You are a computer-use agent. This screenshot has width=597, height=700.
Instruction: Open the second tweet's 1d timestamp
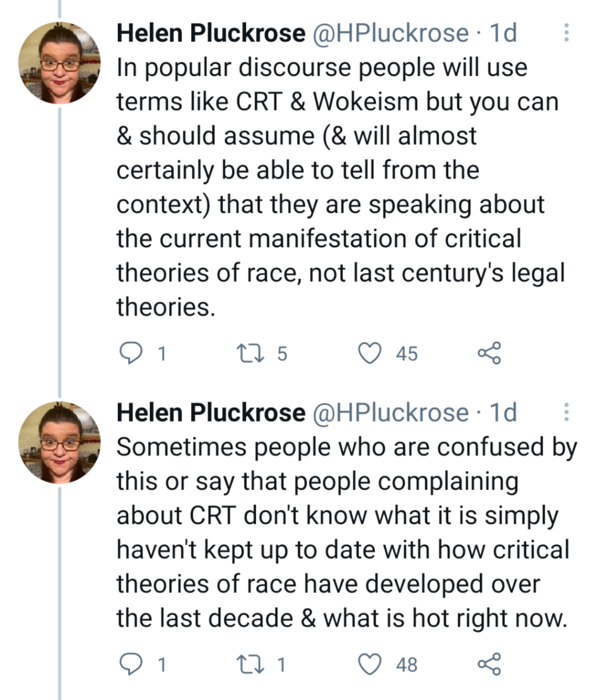[x=503, y=413]
